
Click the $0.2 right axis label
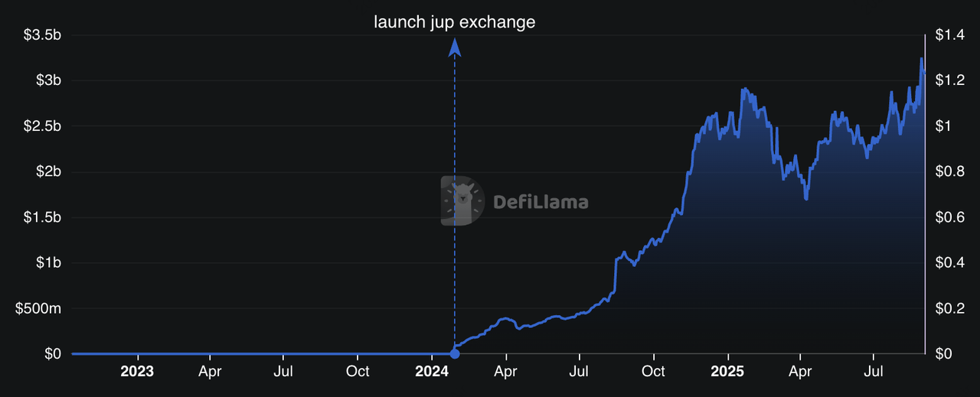point(949,308)
